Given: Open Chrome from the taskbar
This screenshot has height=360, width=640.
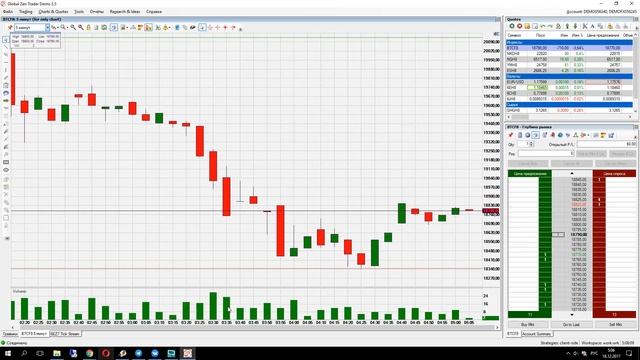Looking at the screenshot, I should click(x=89, y=353).
